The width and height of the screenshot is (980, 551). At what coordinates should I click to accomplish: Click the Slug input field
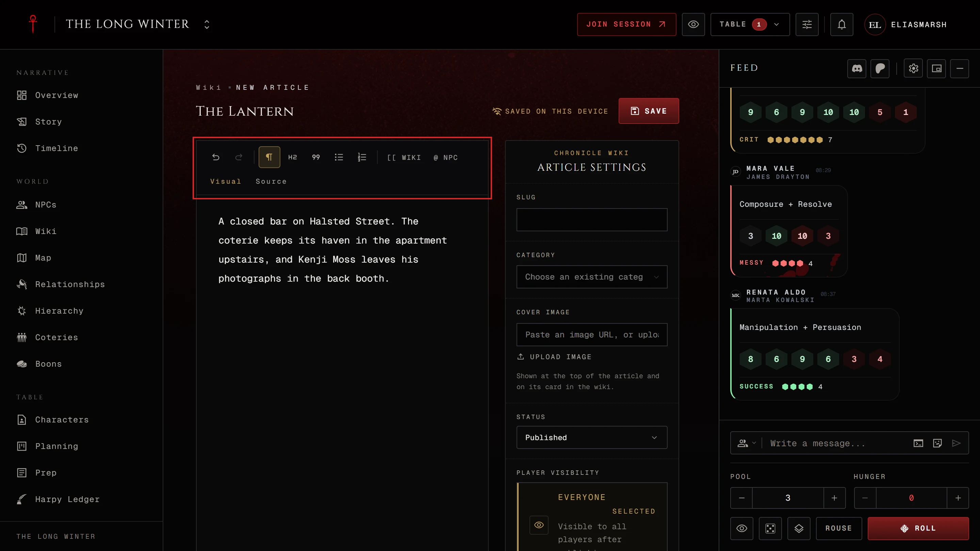(592, 219)
